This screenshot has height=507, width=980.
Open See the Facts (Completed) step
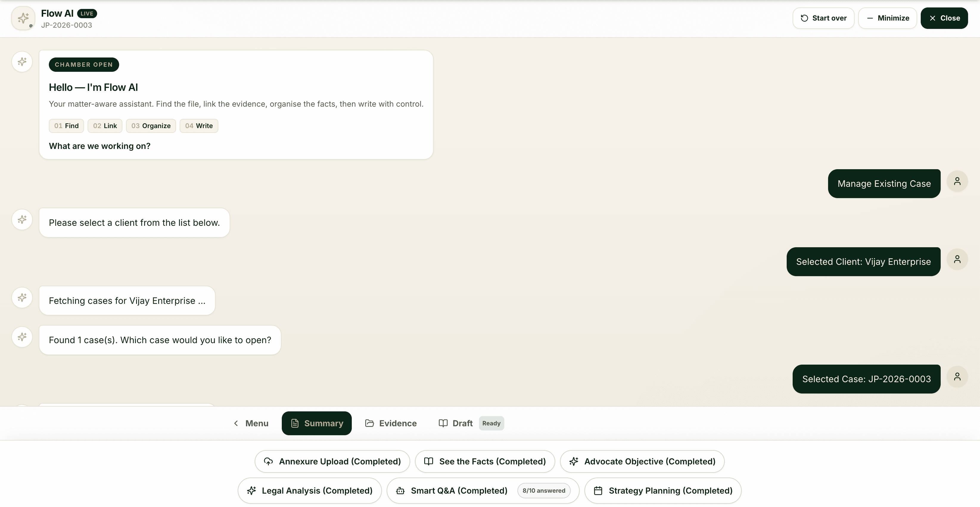coord(485,461)
